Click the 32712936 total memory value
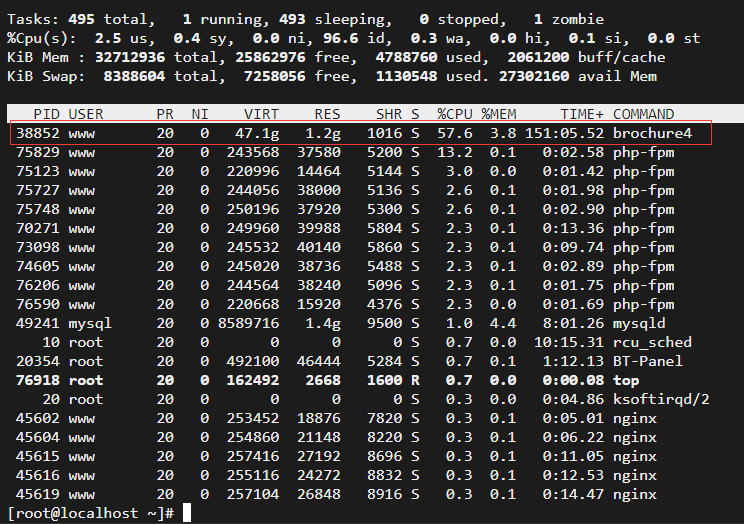 [x=130, y=57]
